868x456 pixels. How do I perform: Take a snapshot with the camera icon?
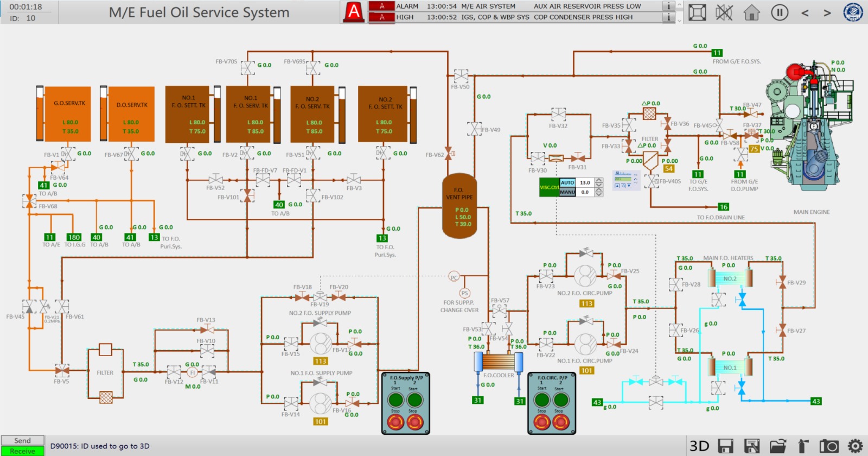click(x=828, y=446)
